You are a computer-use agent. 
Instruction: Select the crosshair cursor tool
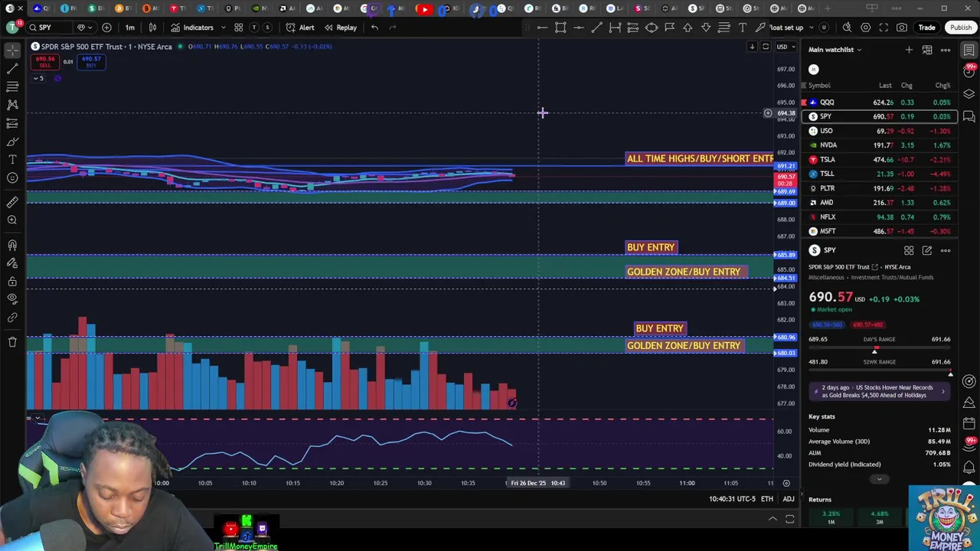coord(12,50)
